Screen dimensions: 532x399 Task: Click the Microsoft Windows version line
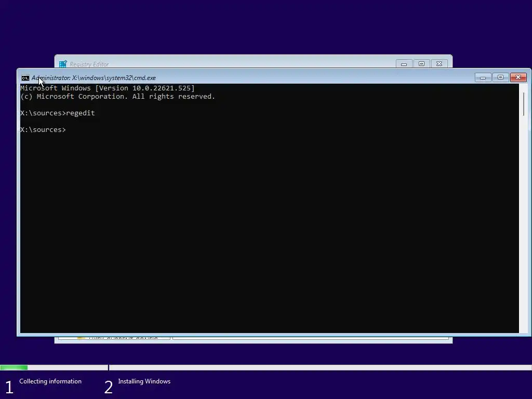click(108, 88)
